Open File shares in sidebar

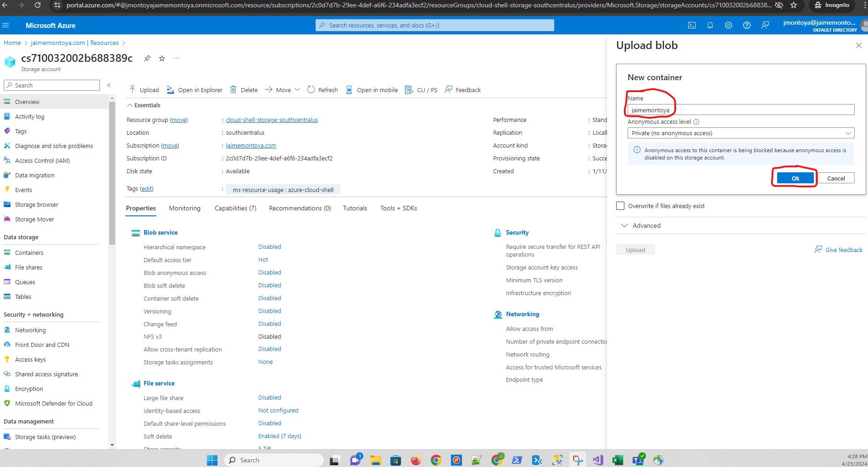click(x=28, y=267)
